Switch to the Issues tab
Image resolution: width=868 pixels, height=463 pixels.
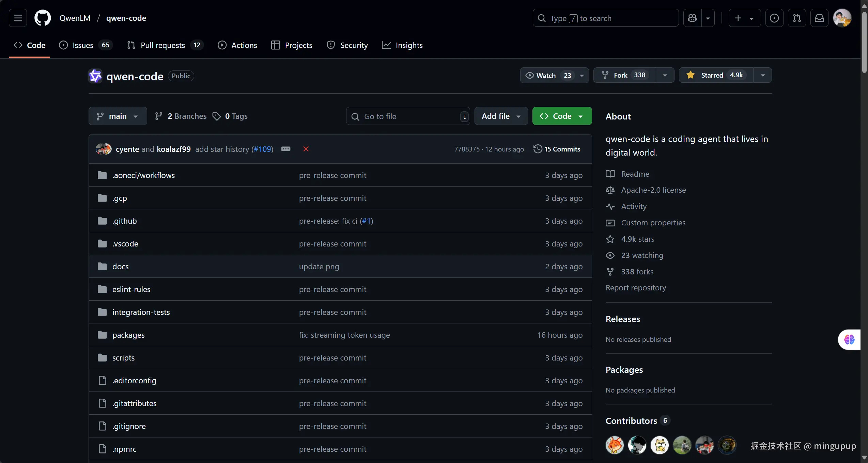(x=86, y=45)
